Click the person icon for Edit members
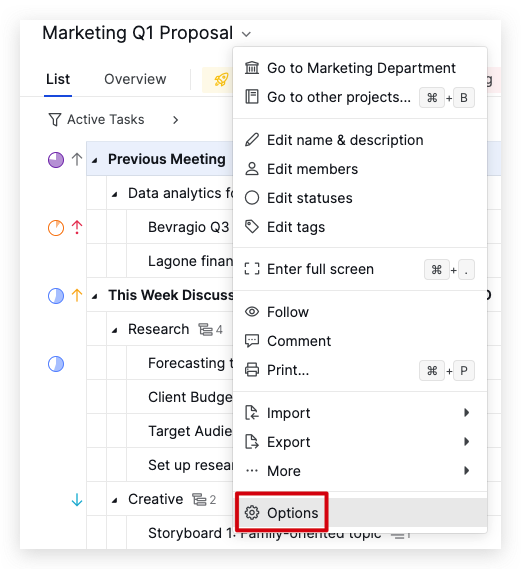The image size is (521, 569). click(x=252, y=169)
